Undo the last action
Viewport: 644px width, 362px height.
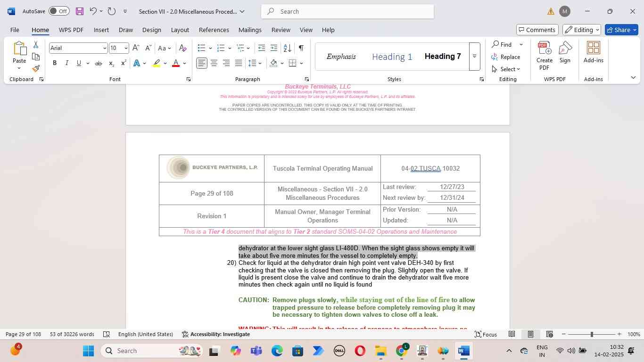pos(93,11)
